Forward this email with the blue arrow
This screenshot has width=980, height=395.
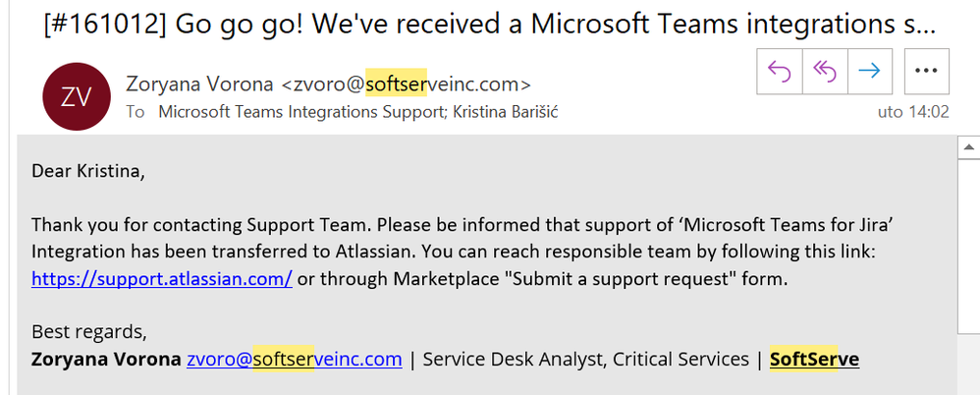tap(869, 72)
